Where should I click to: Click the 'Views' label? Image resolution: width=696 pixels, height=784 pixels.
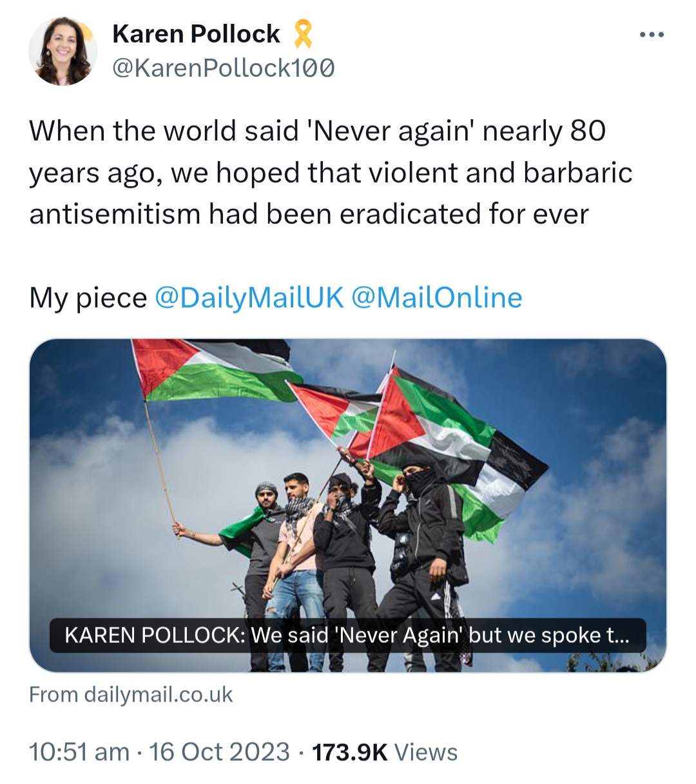(x=425, y=752)
